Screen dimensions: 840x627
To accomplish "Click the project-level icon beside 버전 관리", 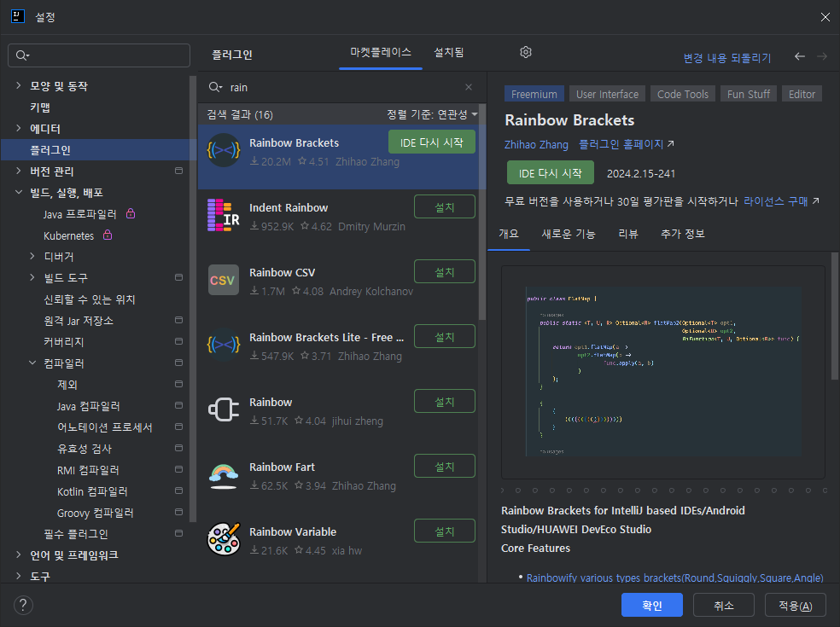I will pyautogui.click(x=179, y=171).
